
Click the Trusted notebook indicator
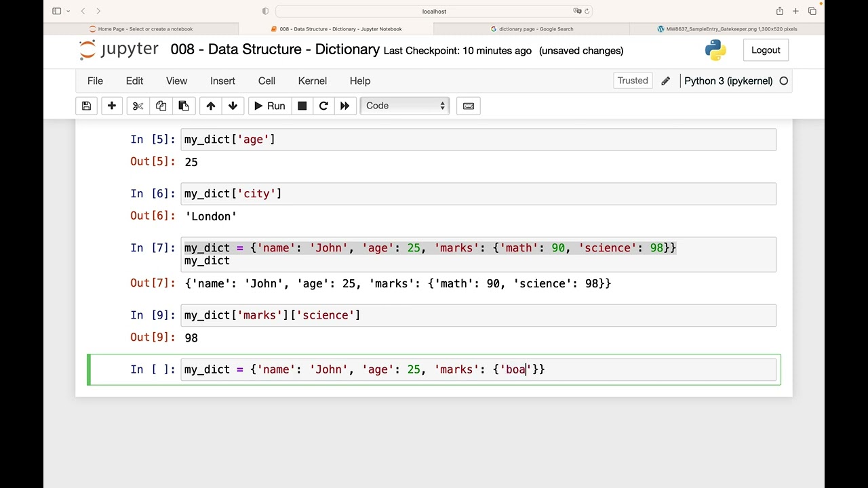[x=633, y=81]
